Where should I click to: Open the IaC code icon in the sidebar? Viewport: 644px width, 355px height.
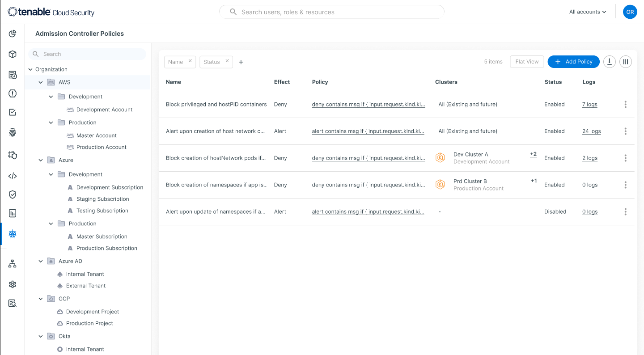click(x=13, y=176)
